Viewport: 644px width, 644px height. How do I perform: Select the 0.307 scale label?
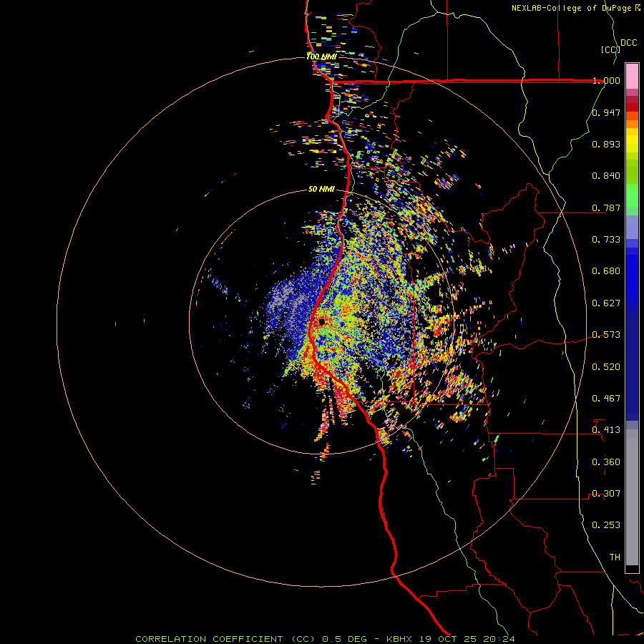(x=606, y=494)
